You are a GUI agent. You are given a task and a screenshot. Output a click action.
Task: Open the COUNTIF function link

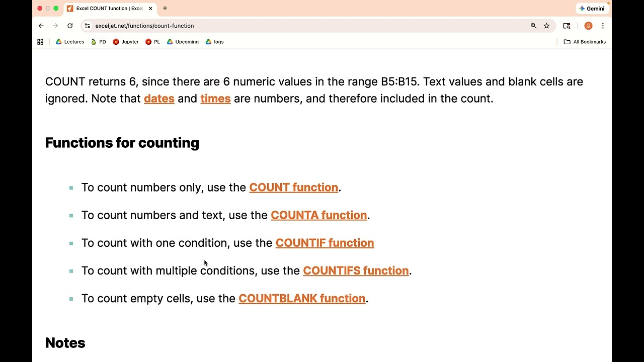325,243
